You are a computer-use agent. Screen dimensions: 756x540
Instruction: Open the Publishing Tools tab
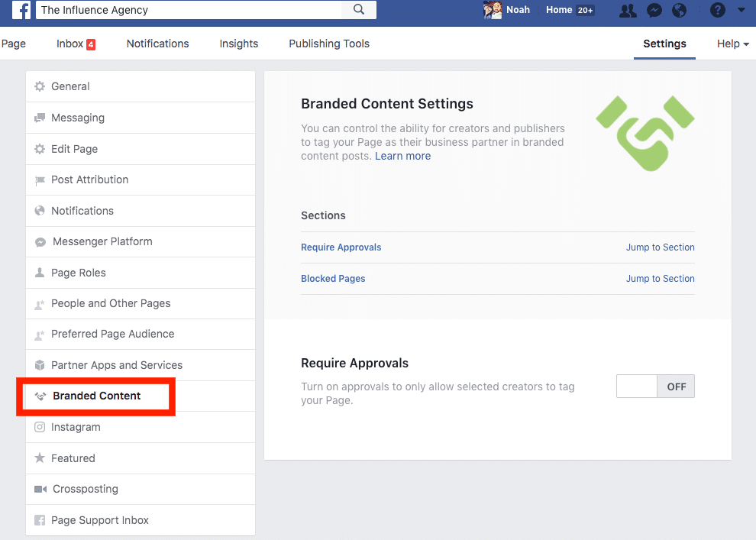pos(329,44)
